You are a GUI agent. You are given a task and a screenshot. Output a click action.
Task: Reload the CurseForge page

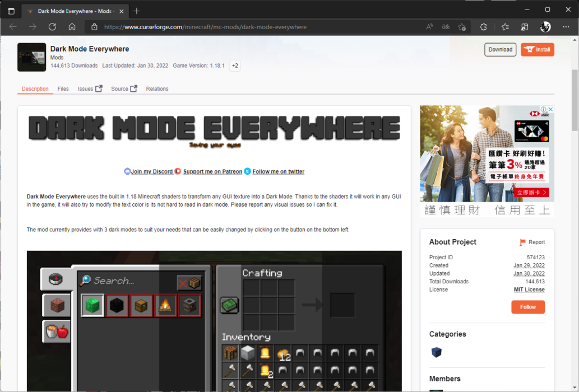tap(52, 27)
